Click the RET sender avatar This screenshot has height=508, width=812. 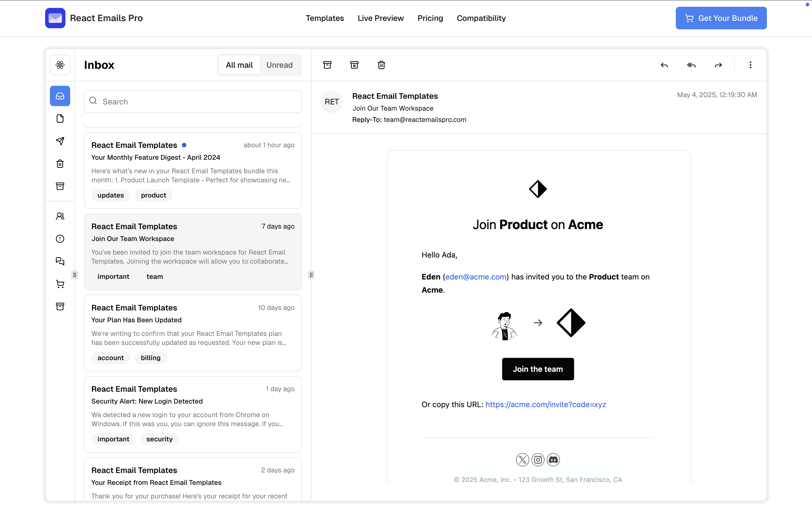pos(332,102)
